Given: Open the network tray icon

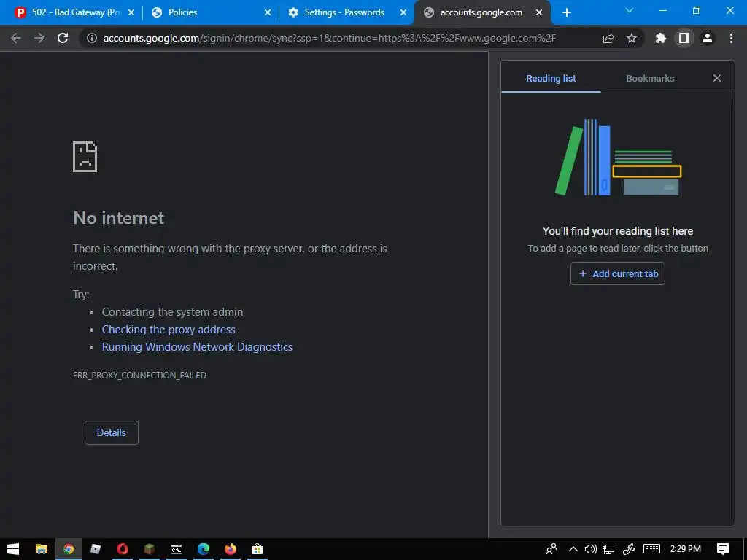Looking at the screenshot, I should pos(608,549).
